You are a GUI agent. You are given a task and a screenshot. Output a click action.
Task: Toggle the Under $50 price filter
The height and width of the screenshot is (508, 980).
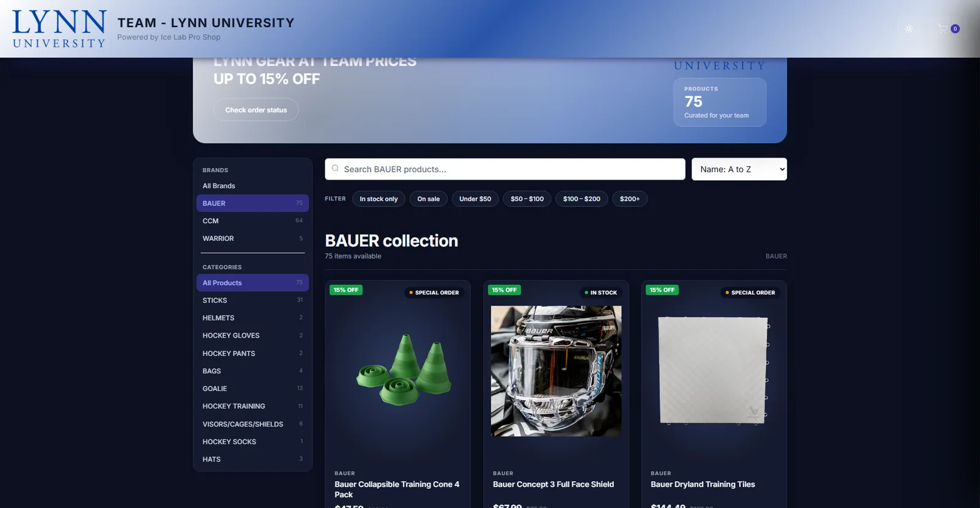click(x=475, y=199)
